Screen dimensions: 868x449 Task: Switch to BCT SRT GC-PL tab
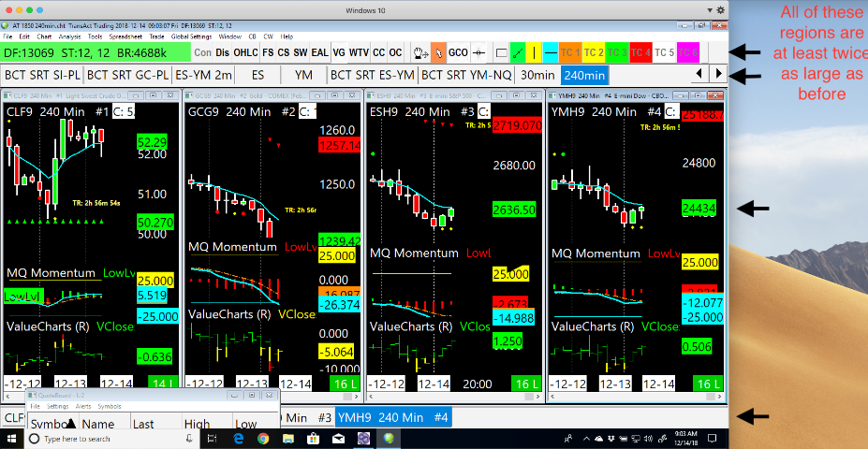tap(127, 74)
